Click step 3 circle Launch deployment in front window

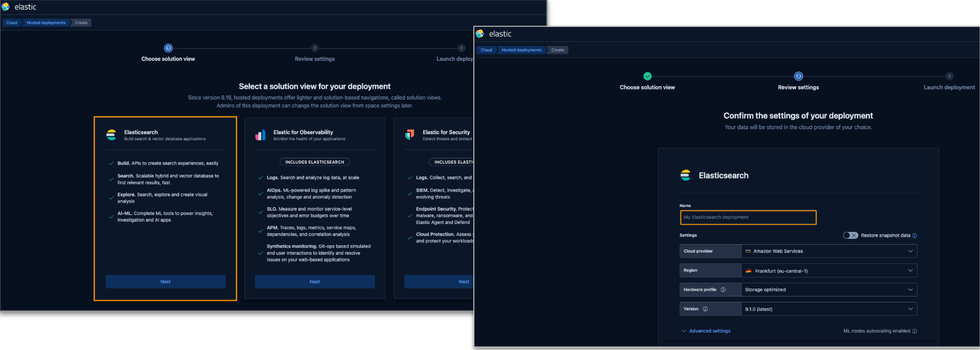(949, 76)
